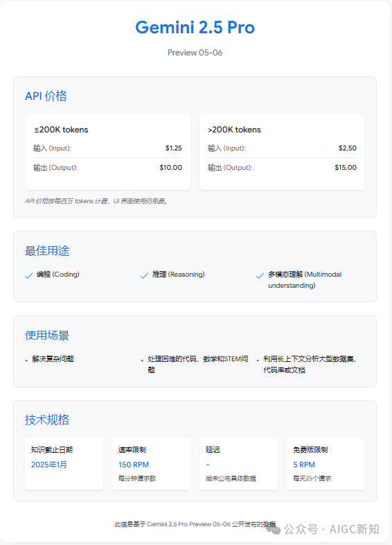Click the >200K tokens card heading
This screenshot has width=392, height=545.
pyautogui.click(x=234, y=130)
